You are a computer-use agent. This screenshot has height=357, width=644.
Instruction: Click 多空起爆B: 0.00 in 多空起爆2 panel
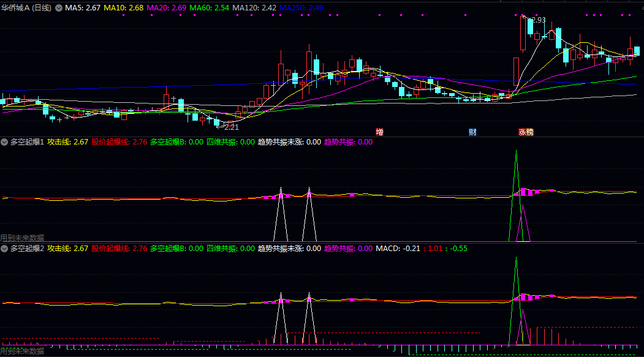pyautogui.click(x=176, y=249)
